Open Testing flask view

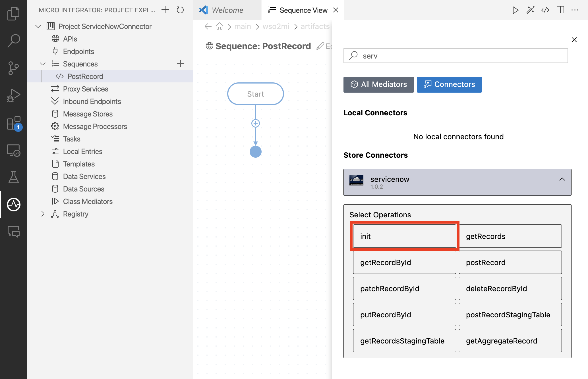[13, 177]
